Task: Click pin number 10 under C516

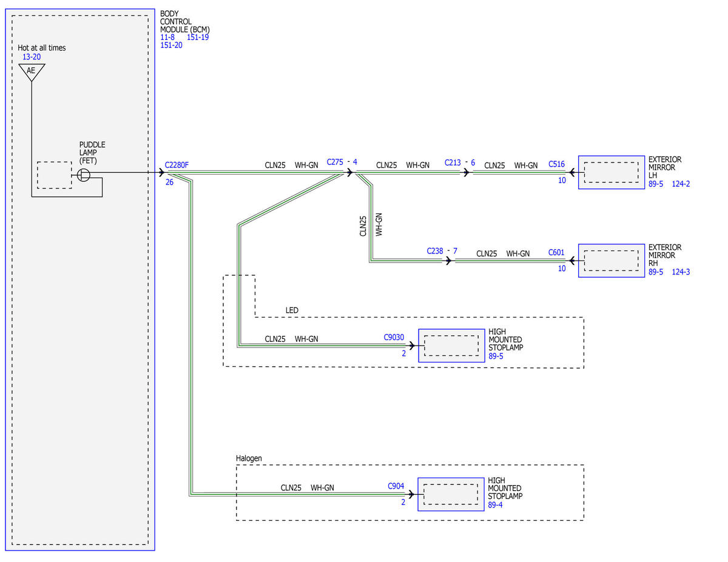Action: (x=562, y=180)
